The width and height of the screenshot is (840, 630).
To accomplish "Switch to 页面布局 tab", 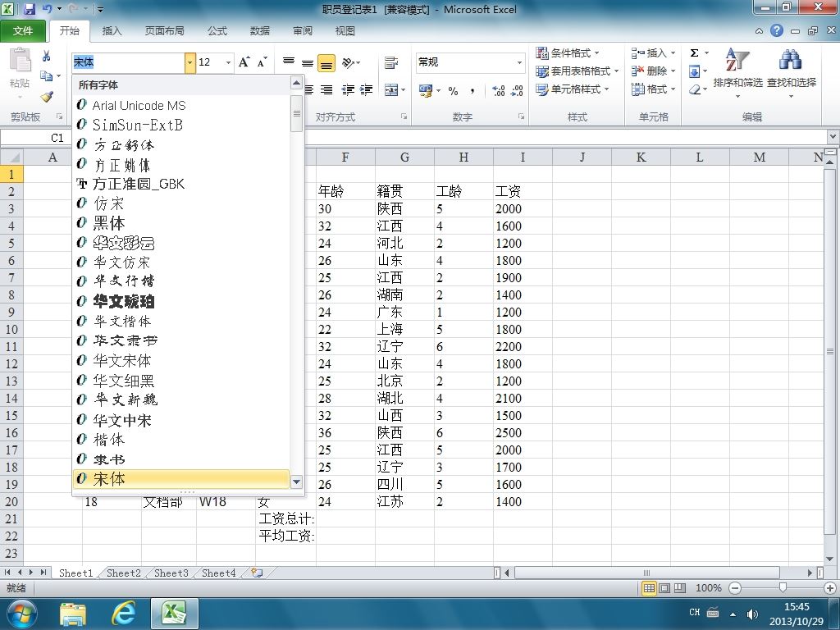I will 164,31.
